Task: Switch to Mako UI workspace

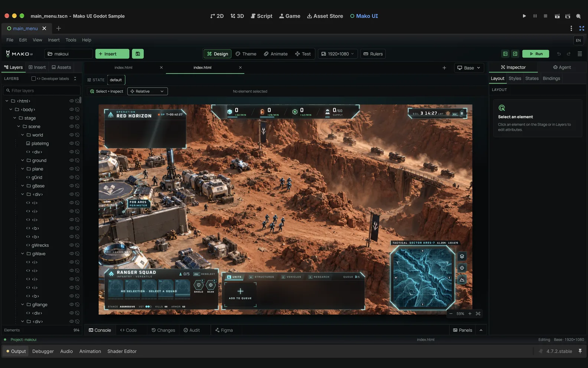Action: point(364,16)
